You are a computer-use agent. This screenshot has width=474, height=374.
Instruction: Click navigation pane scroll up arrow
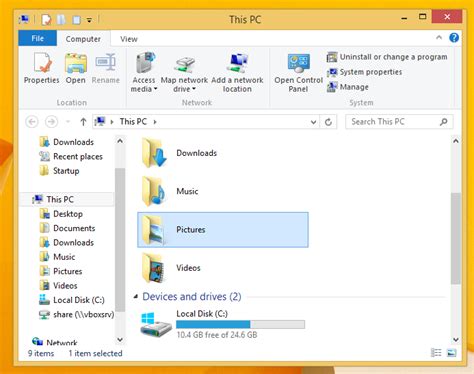(120, 141)
